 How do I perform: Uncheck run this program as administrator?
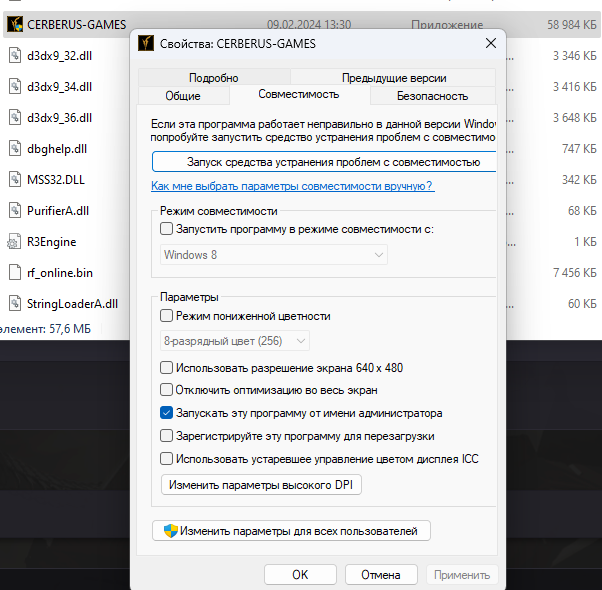[x=167, y=413]
